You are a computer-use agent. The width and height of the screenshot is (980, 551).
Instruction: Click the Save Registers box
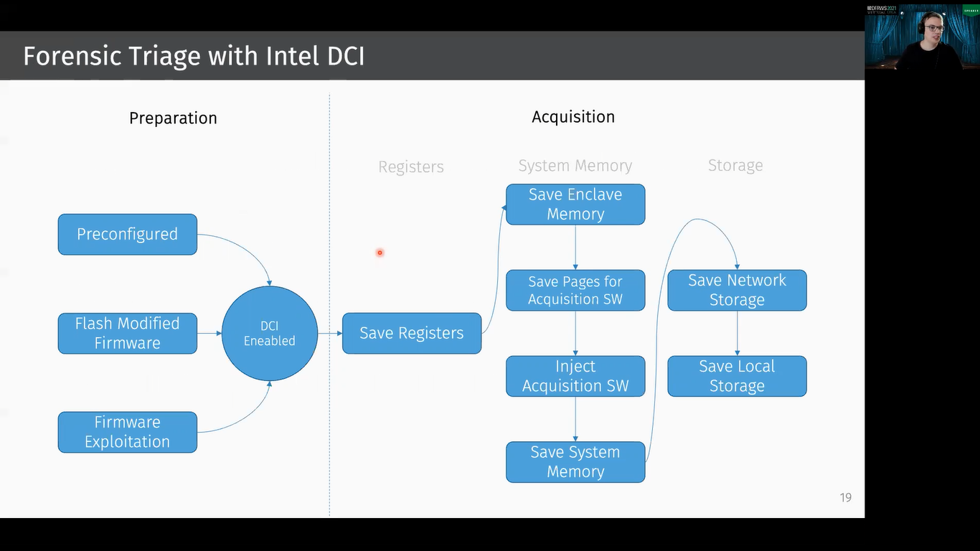pos(411,333)
